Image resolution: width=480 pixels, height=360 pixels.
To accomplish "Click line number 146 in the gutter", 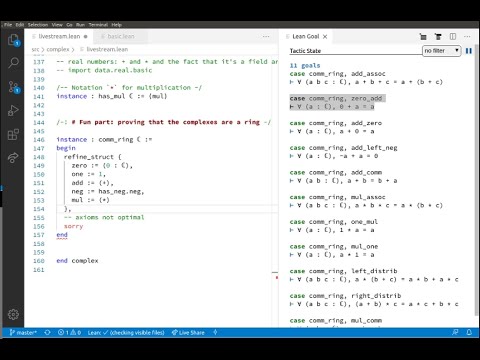I will point(39,139).
